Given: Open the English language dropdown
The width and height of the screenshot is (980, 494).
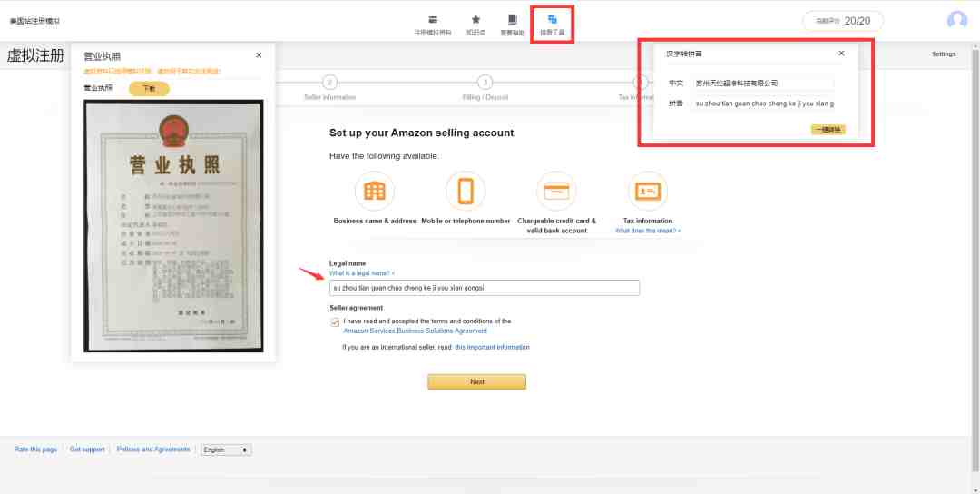Looking at the screenshot, I should 226,450.
